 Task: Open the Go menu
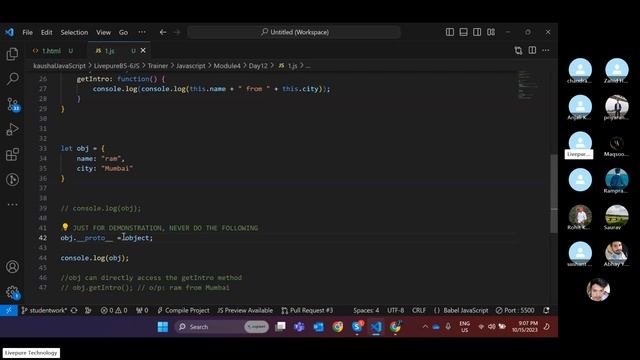[123, 32]
